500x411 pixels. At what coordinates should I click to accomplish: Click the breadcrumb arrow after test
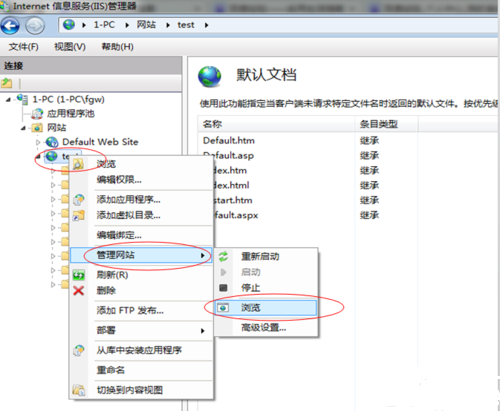coord(206,25)
